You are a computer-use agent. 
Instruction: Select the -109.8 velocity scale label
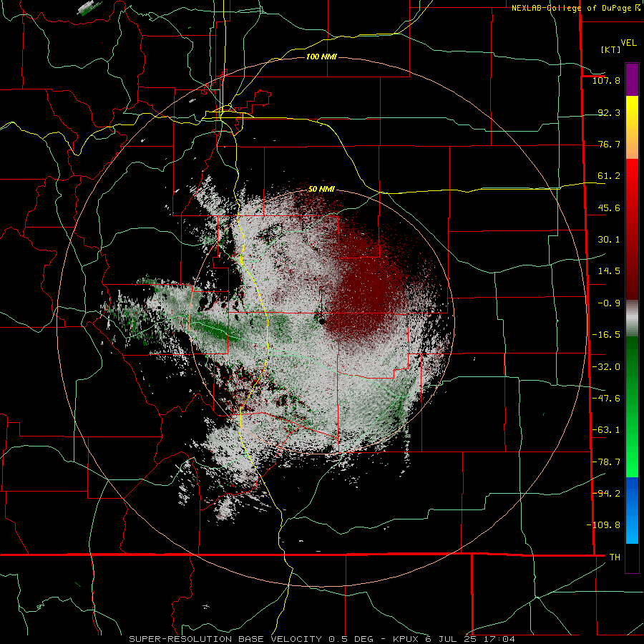coord(603,525)
